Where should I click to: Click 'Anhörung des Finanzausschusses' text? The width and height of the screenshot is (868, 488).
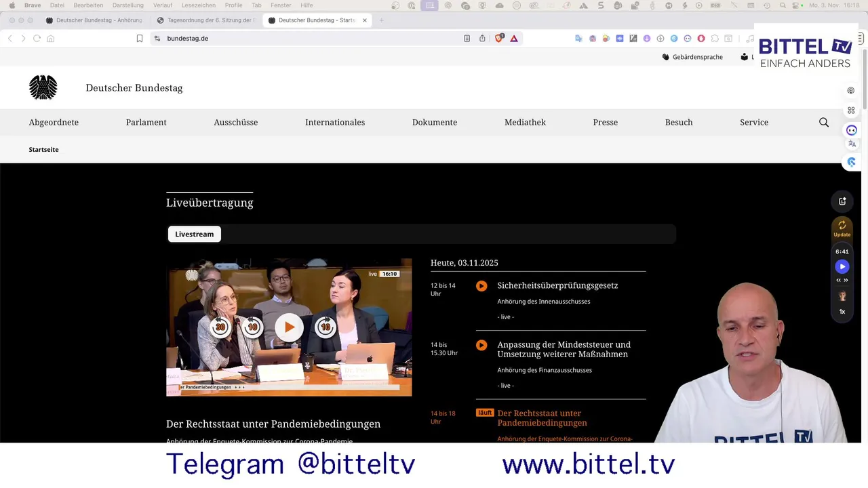click(545, 370)
